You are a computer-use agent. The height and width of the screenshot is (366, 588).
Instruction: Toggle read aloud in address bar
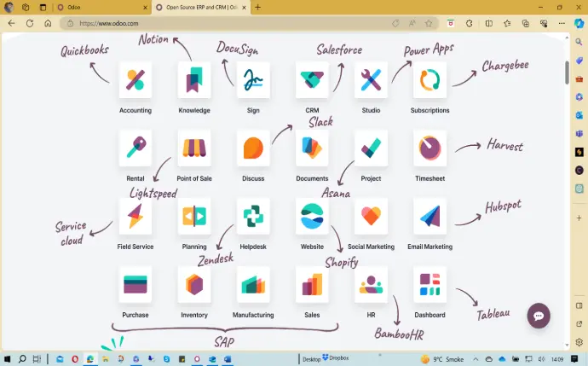(412, 23)
